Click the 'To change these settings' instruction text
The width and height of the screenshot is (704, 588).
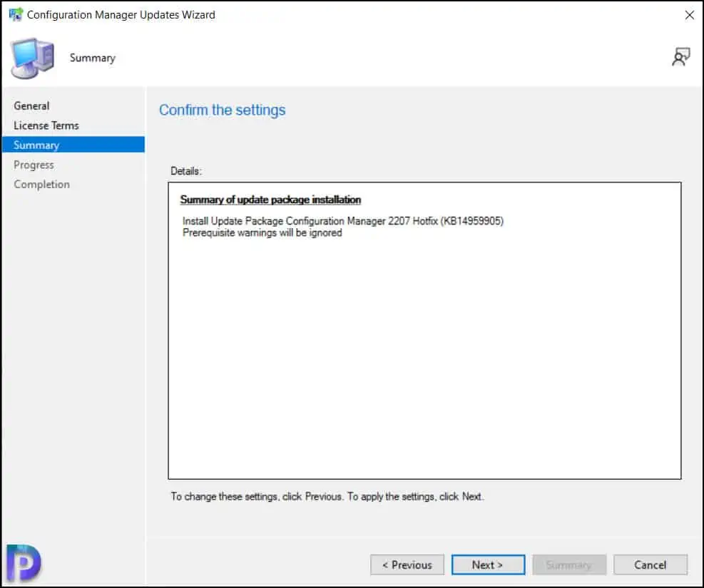point(327,497)
